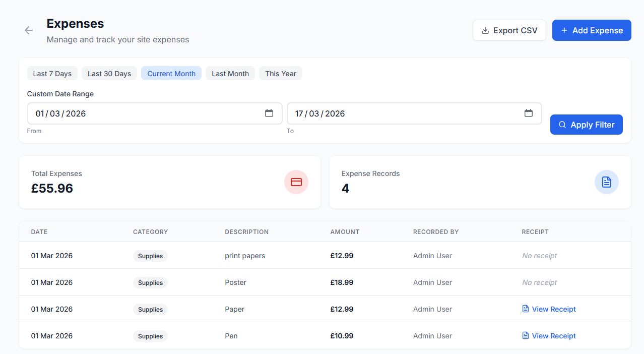This screenshot has height=354, width=644.
Task: Switch to the Last Month filter
Action: tap(230, 74)
